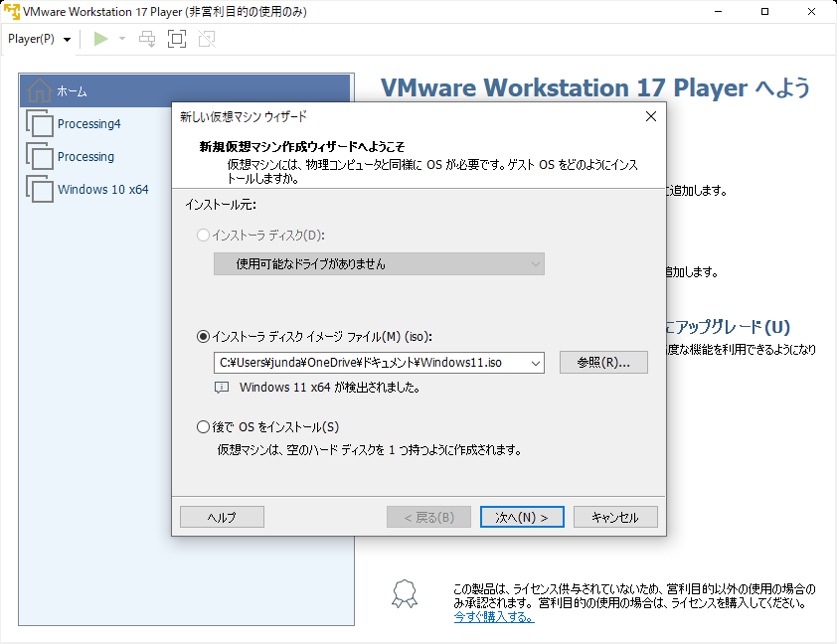This screenshot has width=837, height=644.
Task: Click the 次へ(N) > button
Action: click(522, 517)
